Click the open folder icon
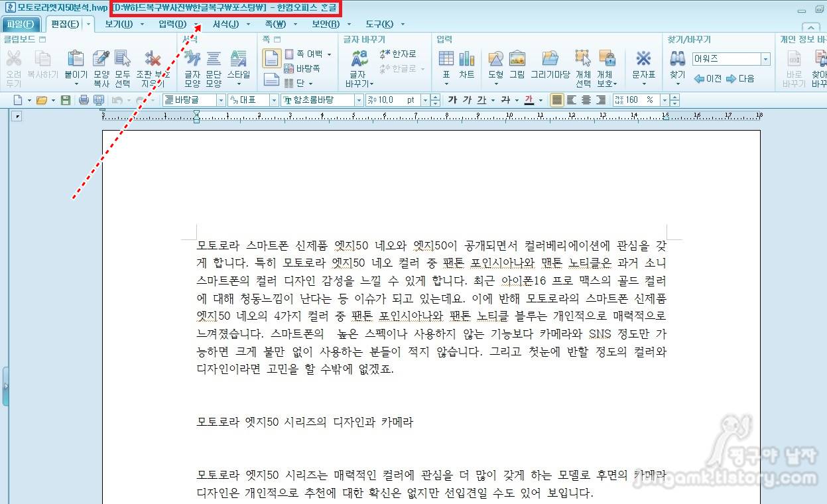Viewport: 827px width, 504px height. (41, 100)
